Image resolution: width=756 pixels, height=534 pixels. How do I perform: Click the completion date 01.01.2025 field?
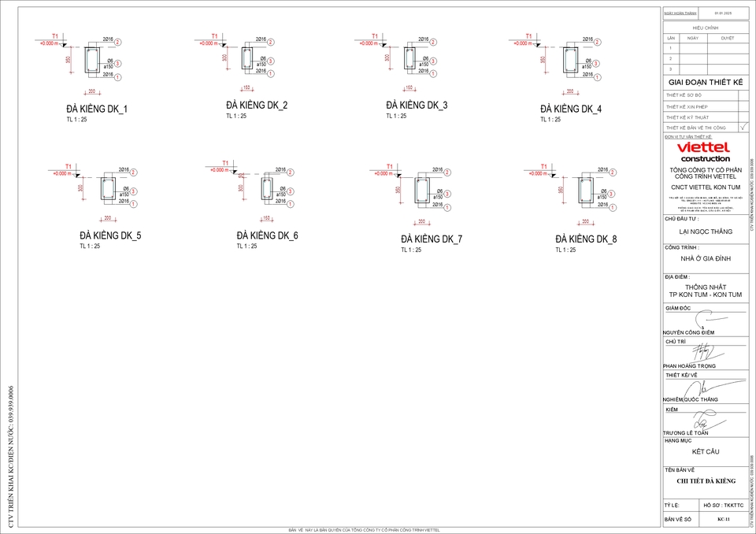pos(723,13)
